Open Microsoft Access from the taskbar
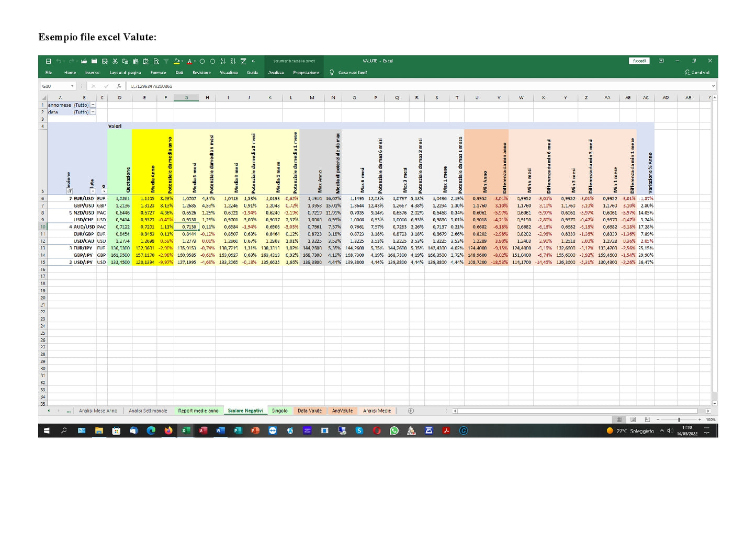Image resolution: width=756 pixels, height=534 pixels. coord(203,430)
